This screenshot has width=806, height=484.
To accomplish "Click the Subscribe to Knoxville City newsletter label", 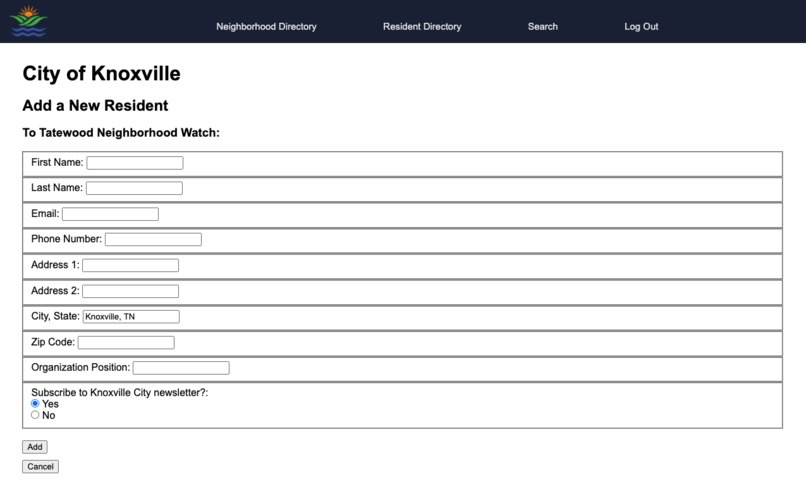I will (x=119, y=393).
